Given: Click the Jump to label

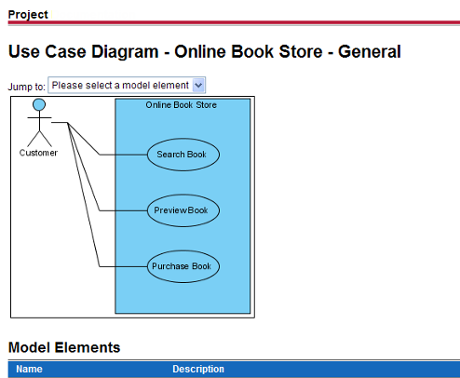Looking at the screenshot, I should 27,87.
